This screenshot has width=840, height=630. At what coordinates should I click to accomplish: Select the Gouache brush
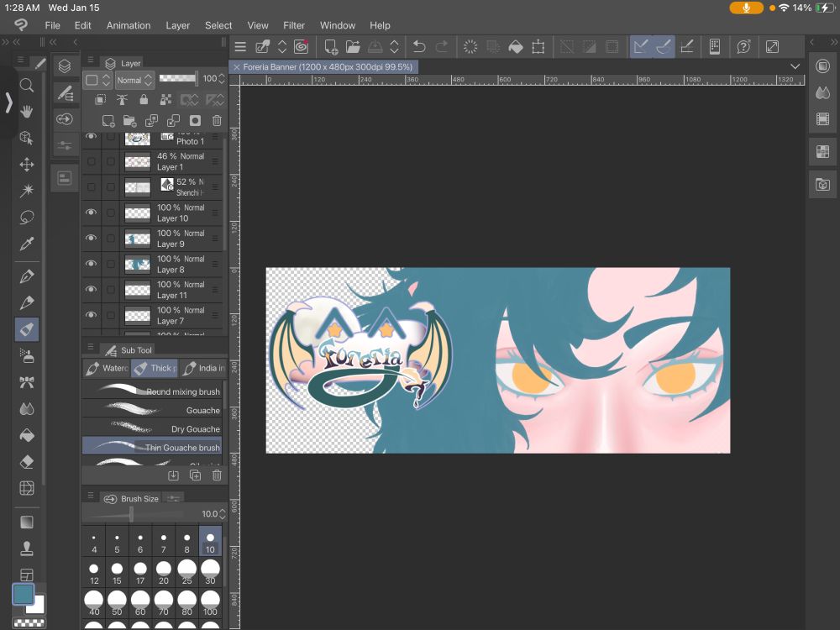[152, 410]
